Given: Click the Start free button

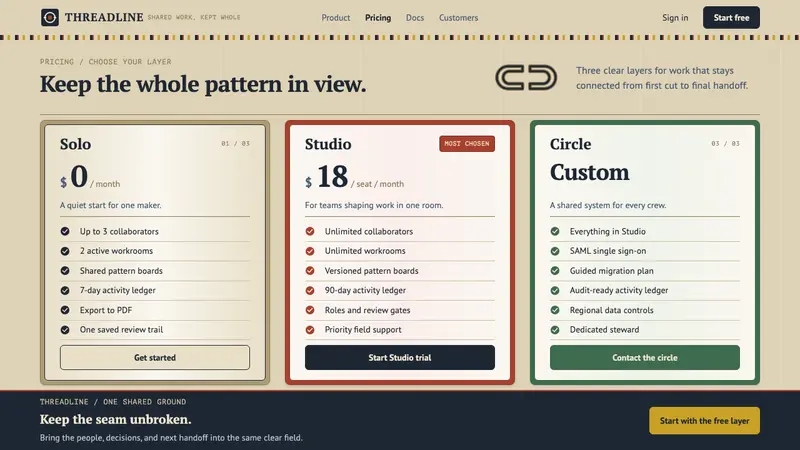Looking at the screenshot, I should tap(731, 17).
